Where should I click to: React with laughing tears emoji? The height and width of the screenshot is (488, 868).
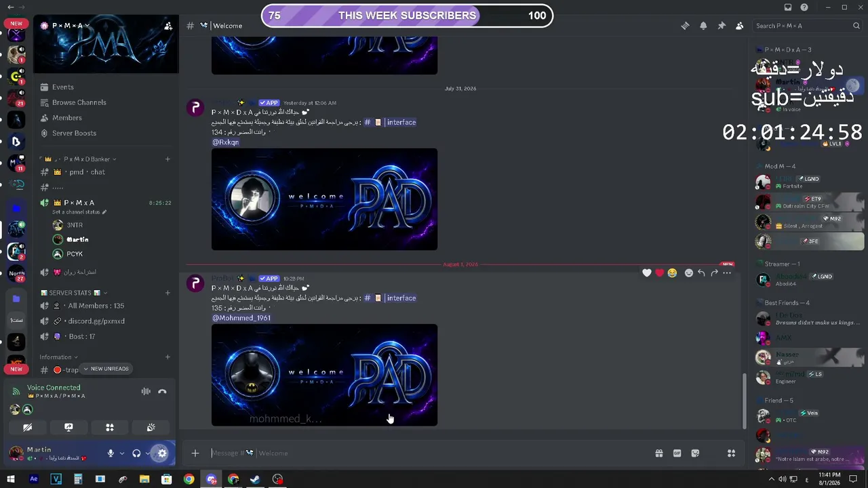pyautogui.click(x=672, y=273)
